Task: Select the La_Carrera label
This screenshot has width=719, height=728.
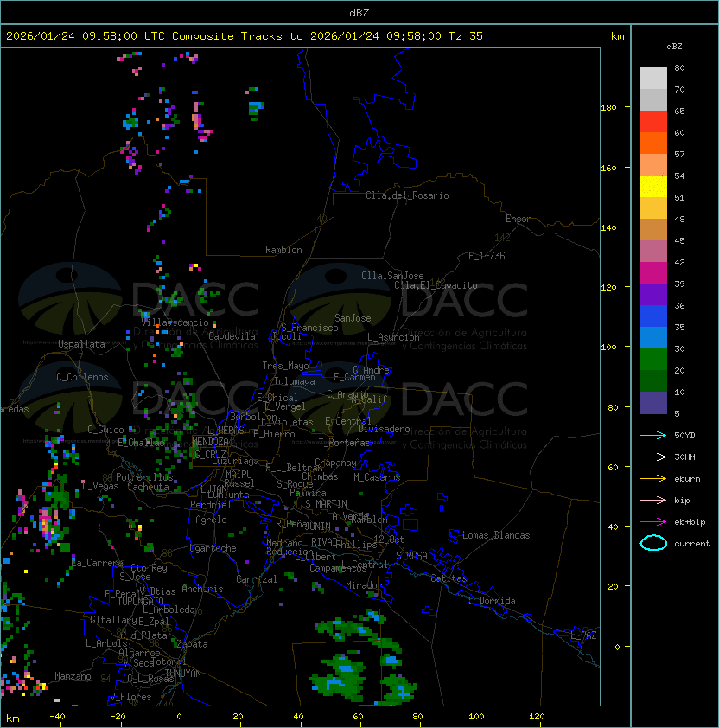Action: click(98, 563)
